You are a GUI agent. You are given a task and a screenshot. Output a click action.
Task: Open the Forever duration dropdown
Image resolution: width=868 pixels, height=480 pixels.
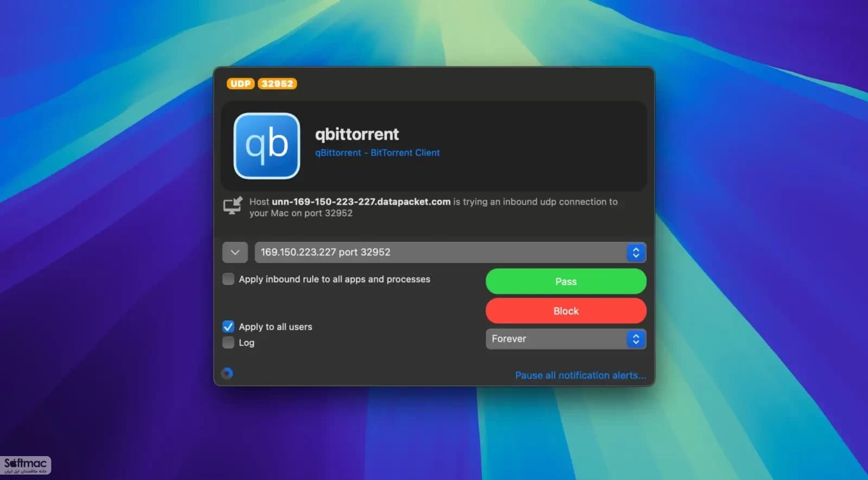[x=566, y=339]
